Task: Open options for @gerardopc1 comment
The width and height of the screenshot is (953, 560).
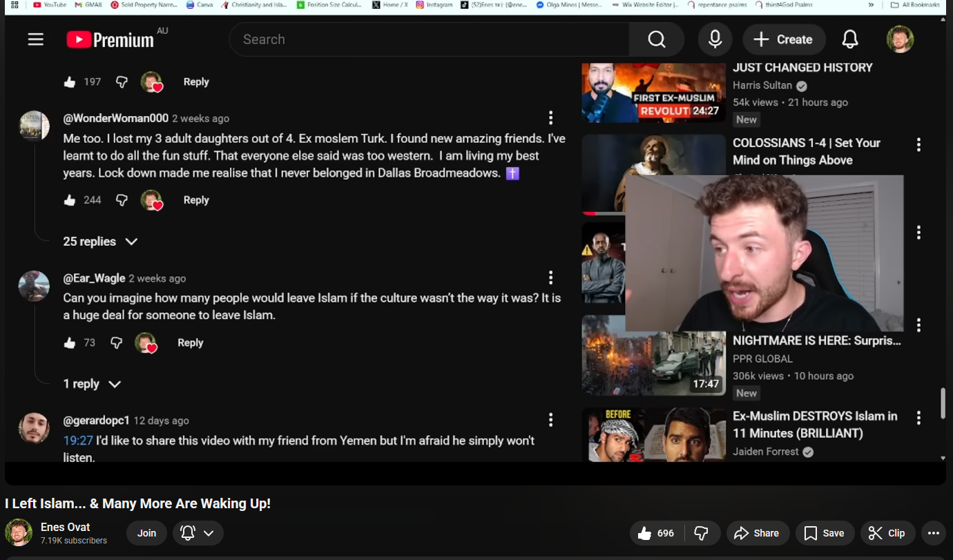Action: (550, 420)
